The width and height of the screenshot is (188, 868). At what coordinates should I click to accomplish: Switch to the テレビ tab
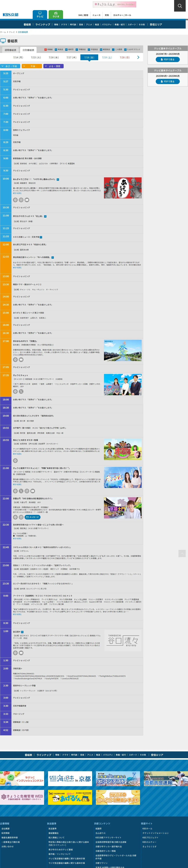point(40,14)
